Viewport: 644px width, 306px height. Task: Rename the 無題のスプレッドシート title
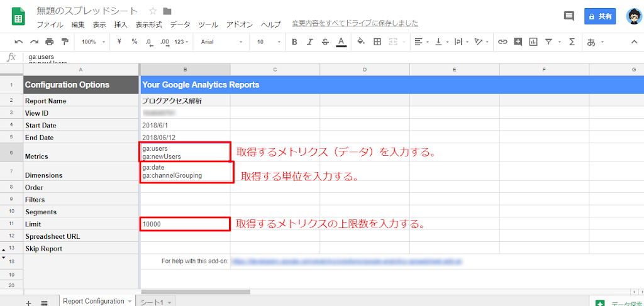(87, 11)
